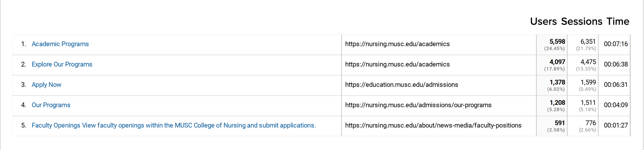Click the Explore Our Programs row URL
Screen dimensions: 644x150
pyautogui.click(x=397, y=64)
